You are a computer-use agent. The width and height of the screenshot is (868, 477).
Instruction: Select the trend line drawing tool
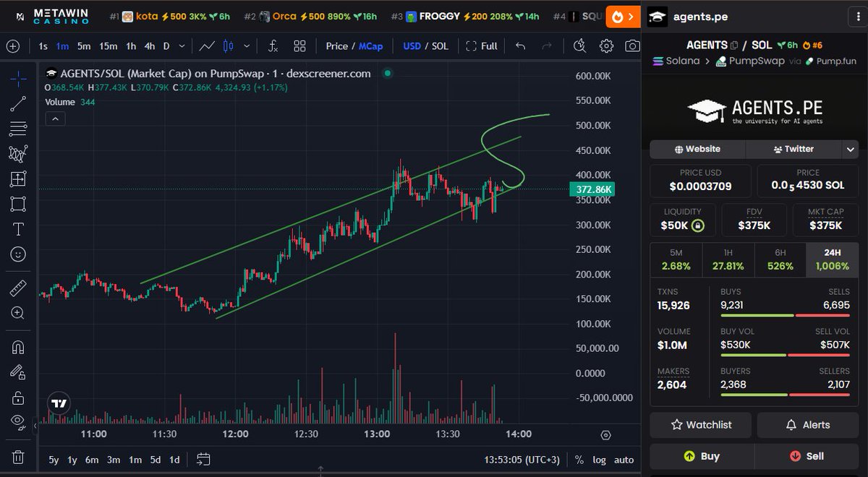tap(18, 103)
